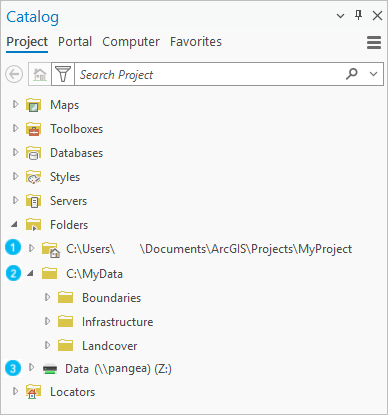388x415 pixels.
Task: Select the Data (\\pangea) (Z:) label
Action: [118, 369]
